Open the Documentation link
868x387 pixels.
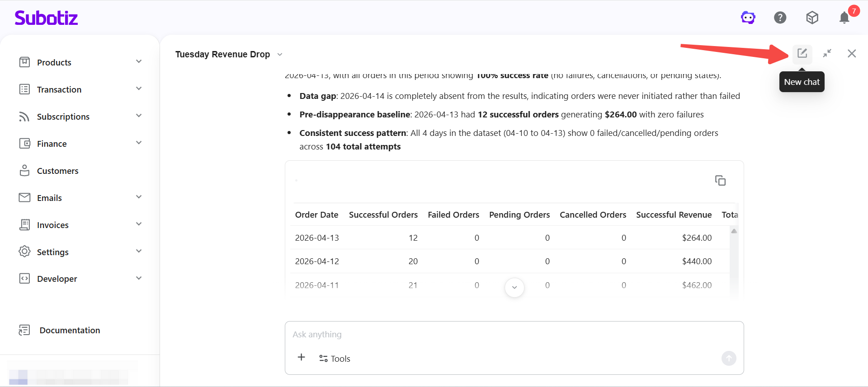coord(70,330)
